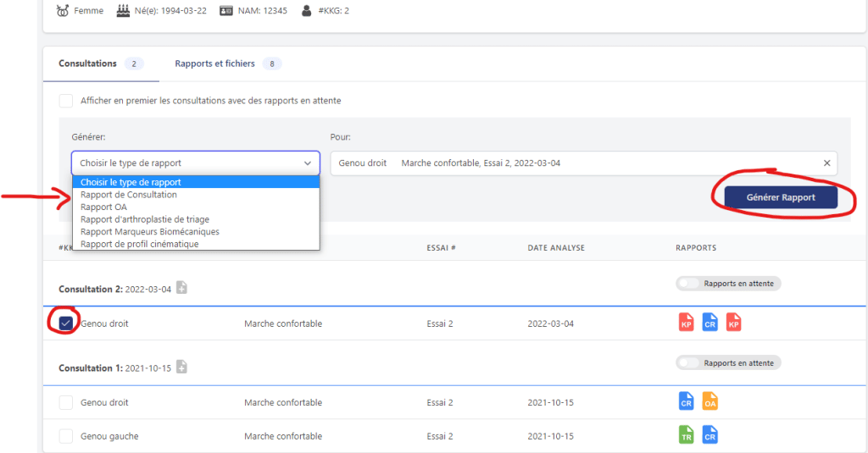Click the Pour field showing Genou droit
Viewport: 868px width, 453px height.
(x=576, y=163)
